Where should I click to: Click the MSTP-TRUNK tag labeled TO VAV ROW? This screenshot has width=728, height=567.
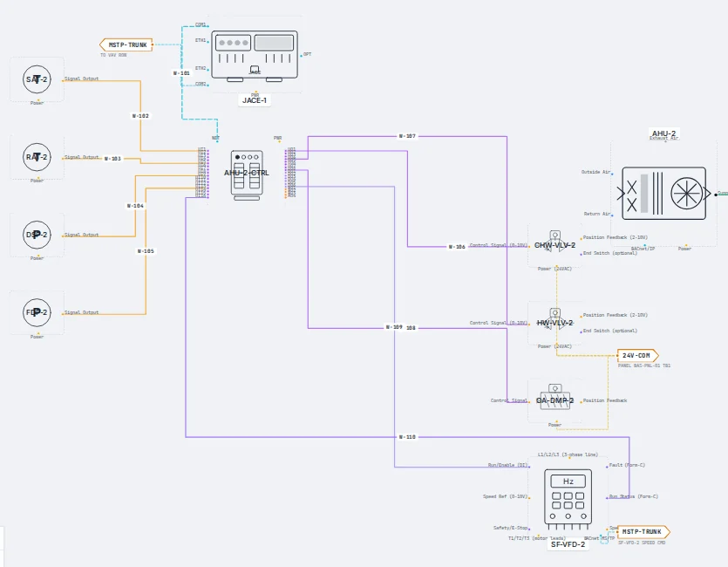pos(126,45)
